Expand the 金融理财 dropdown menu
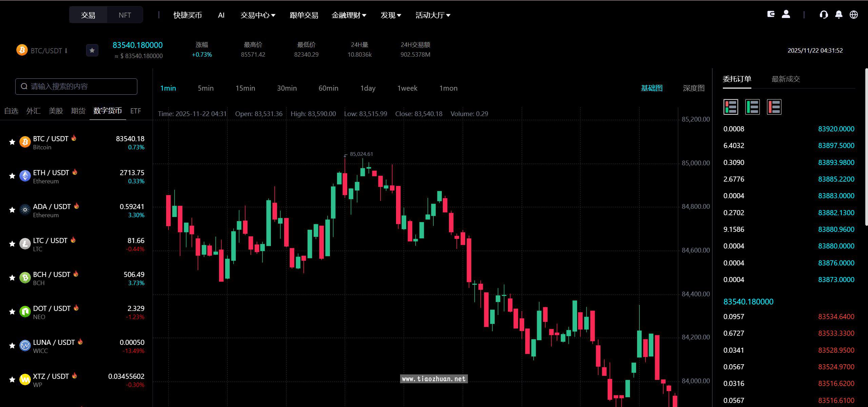Viewport: 868px width, 407px height. coord(349,15)
